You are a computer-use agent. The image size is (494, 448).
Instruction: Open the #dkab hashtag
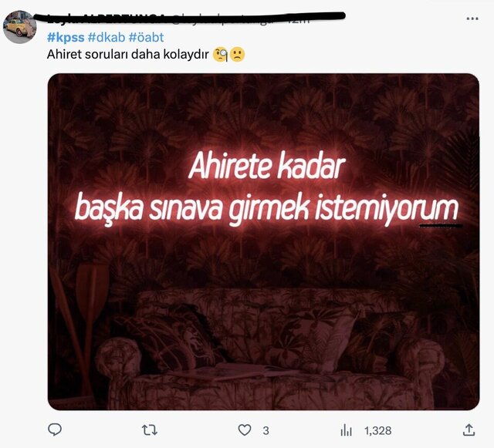[x=107, y=38]
